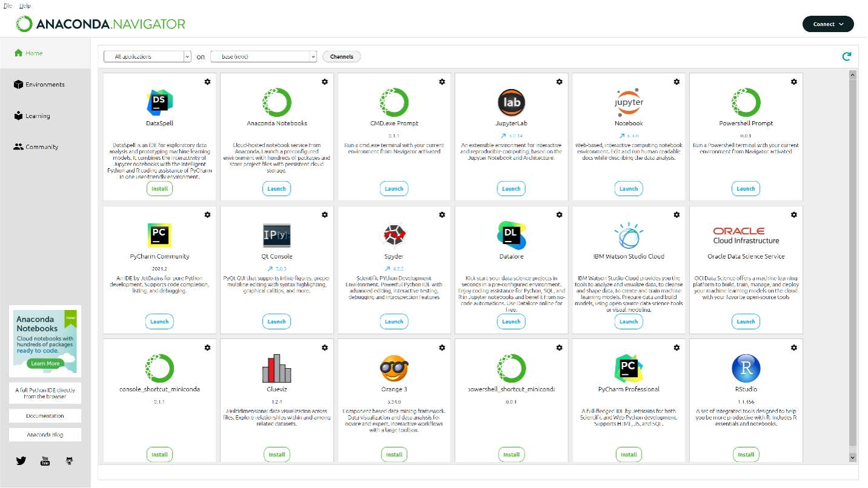
Task: Click the PyCharm Professional logo
Action: (629, 368)
